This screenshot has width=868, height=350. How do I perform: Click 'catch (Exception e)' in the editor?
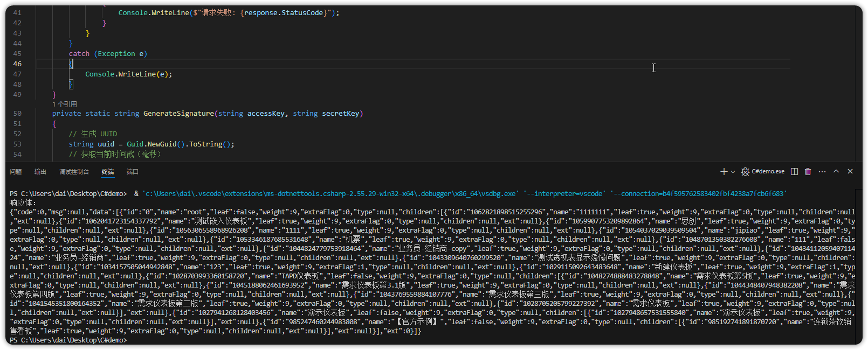coord(108,53)
